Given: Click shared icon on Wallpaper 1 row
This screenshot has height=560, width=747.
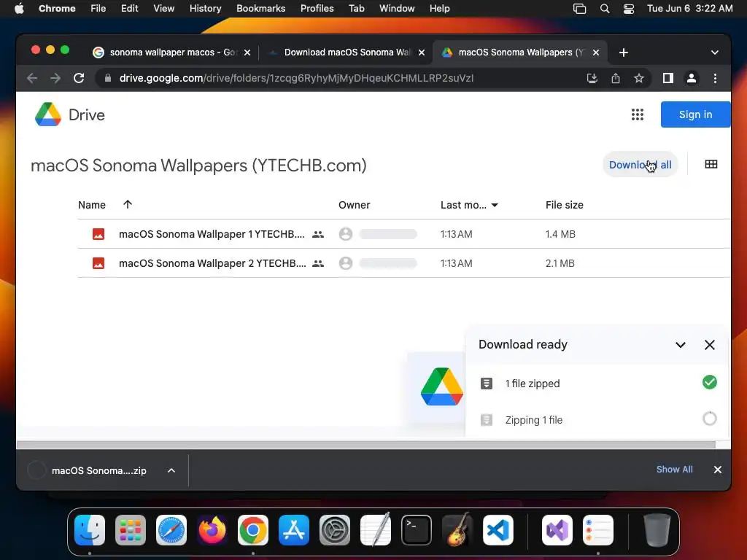Looking at the screenshot, I should pos(318,234).
